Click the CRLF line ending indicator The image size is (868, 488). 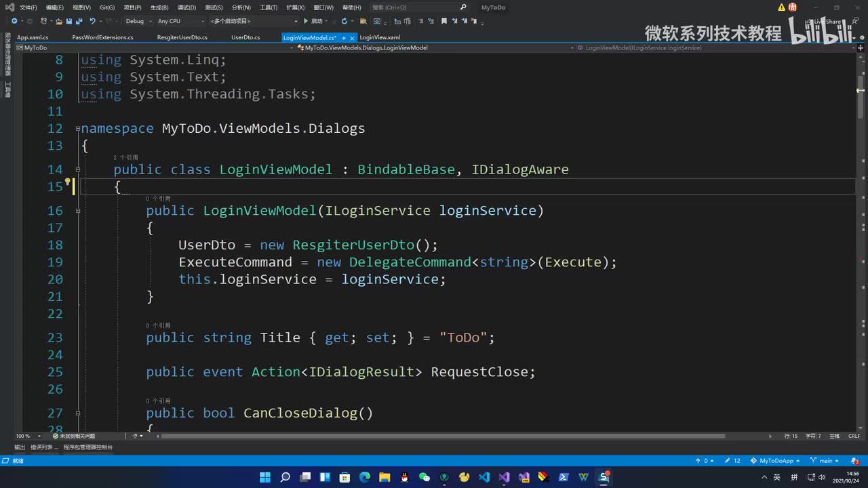click(854, 436)
